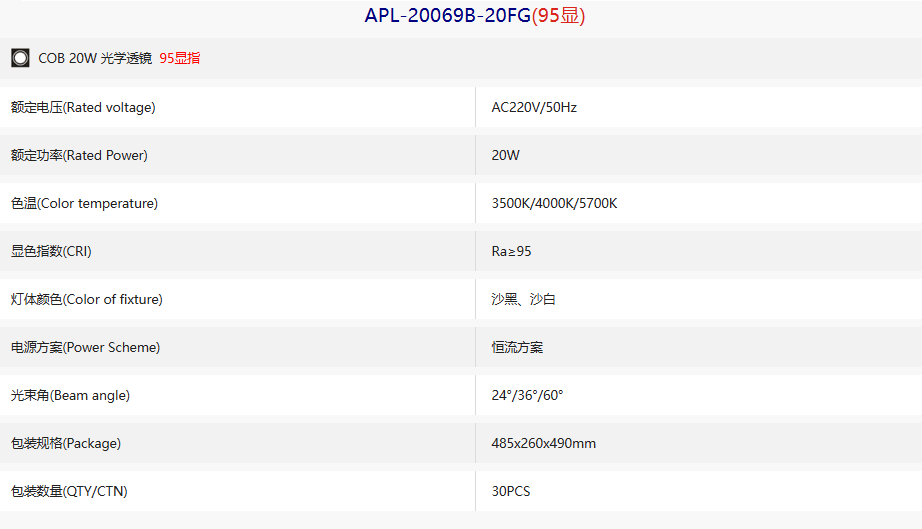Select the '电源方案(Power Scheme)' label
The height and width of the screenshot is (529, 922).
coord(85,347)
